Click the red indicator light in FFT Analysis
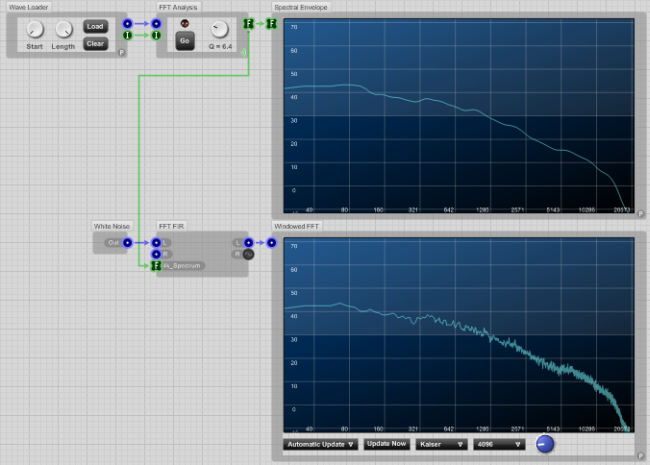Viewport: 650px width, 465px height. pyautogui.click(x=184, y=22)
